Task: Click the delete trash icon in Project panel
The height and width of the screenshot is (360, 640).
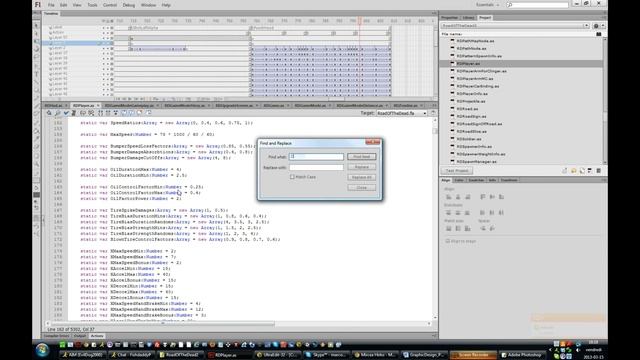Action: tap(598, 171)
